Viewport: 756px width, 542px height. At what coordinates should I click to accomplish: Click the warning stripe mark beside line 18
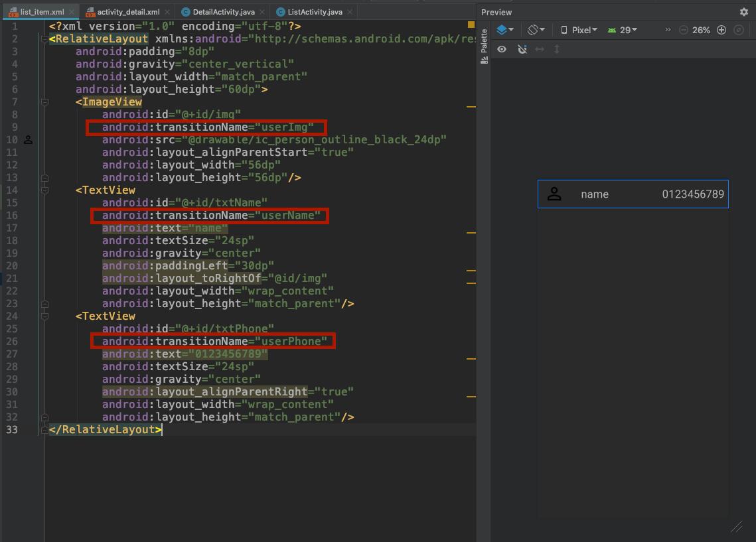[x=471, y=233]
